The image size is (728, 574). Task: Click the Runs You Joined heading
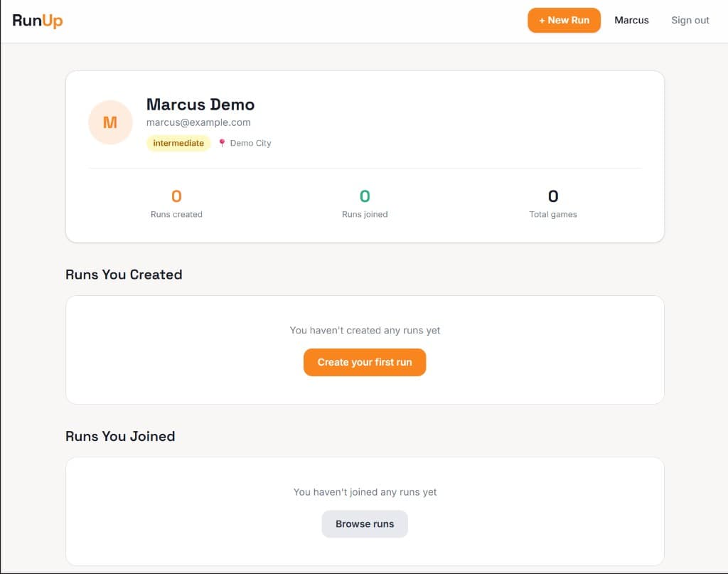point(120,436)
